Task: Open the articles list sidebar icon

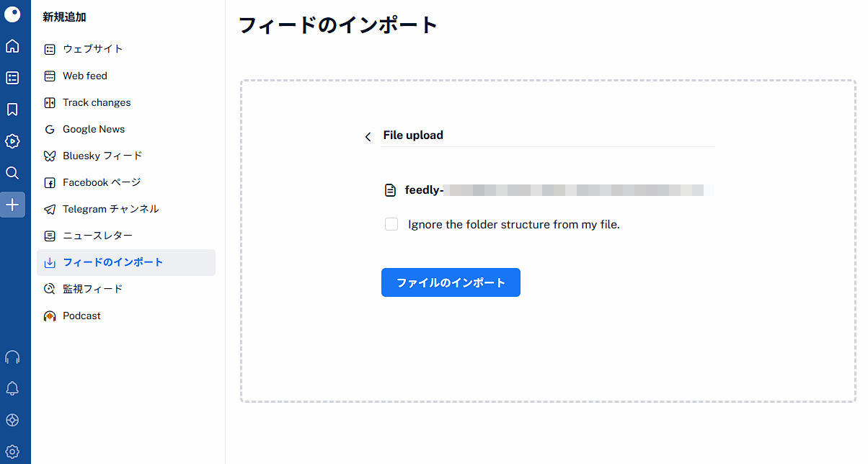Action: coord(12,78)
